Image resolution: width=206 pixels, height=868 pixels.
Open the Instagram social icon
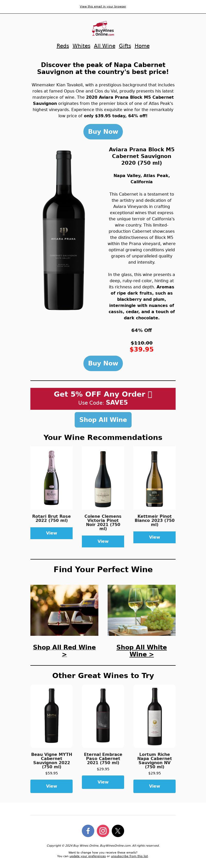[x=103, y=831]
